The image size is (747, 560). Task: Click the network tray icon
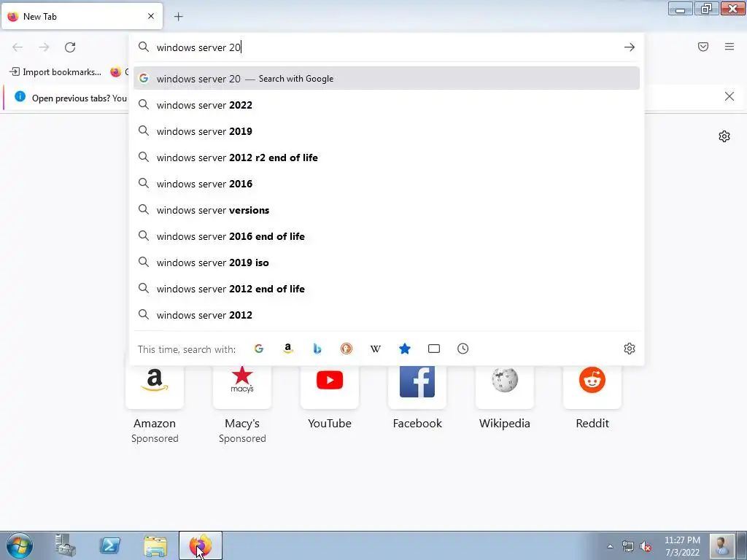coord(628,546)
